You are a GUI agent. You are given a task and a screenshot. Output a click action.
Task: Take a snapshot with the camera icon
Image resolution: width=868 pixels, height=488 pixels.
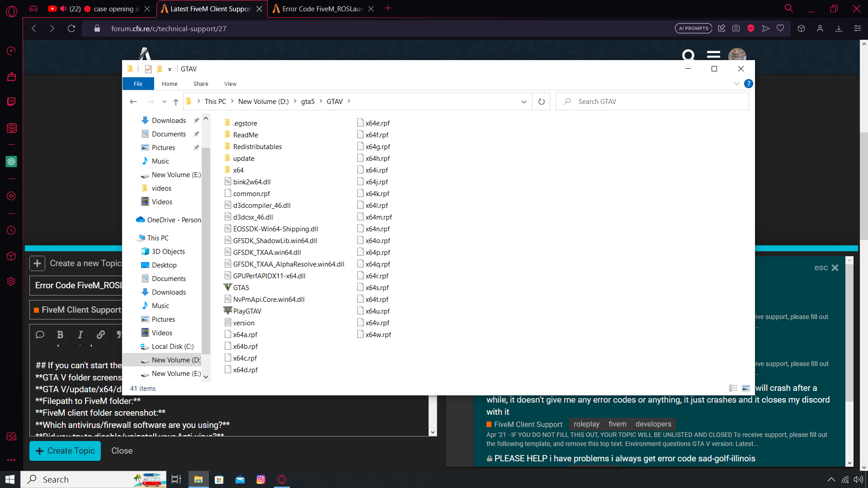736,28
